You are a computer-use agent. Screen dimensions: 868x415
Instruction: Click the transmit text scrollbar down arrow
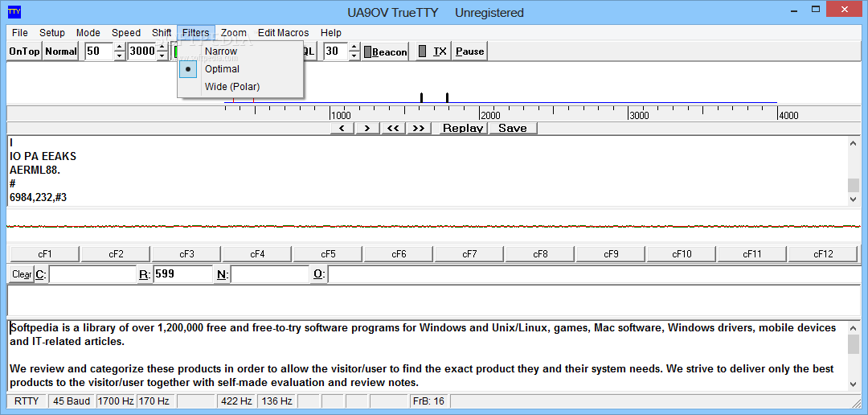pyautogui.click(x=853, y=384)
